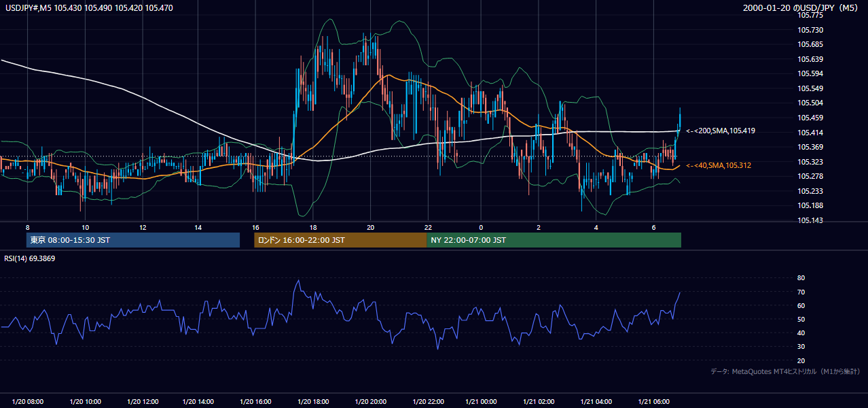The height and width of the screenshot is (408, 868).
Task: Click price axis value 105.233
Action: [x=810, y=191]
